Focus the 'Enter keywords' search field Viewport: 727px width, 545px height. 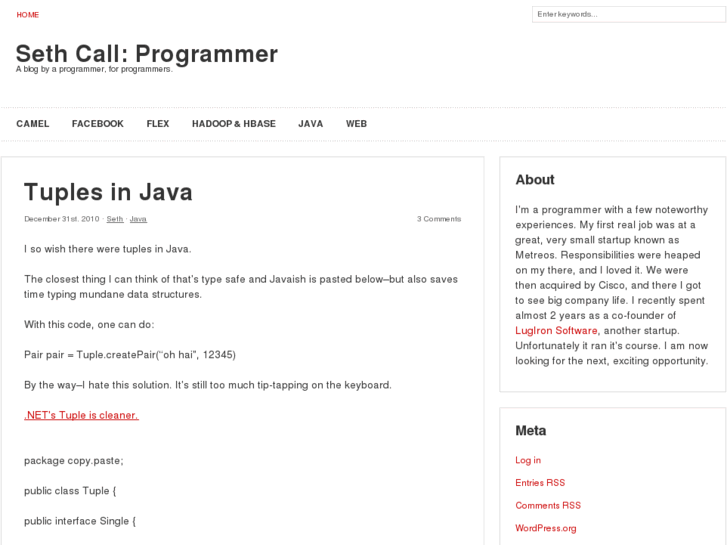(627, 14)
